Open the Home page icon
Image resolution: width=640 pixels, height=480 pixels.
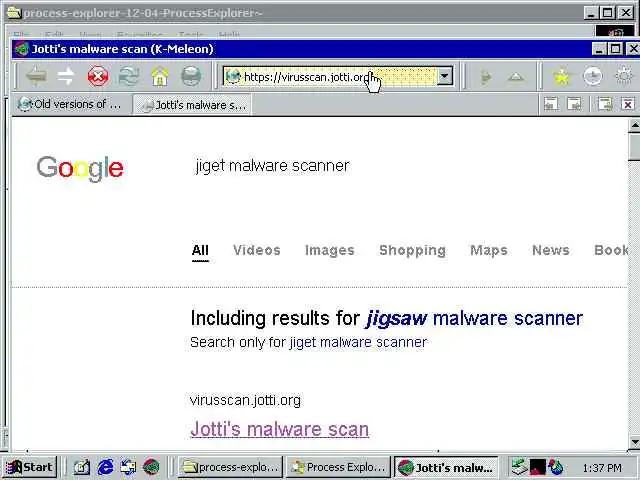[x=160, y=76]
